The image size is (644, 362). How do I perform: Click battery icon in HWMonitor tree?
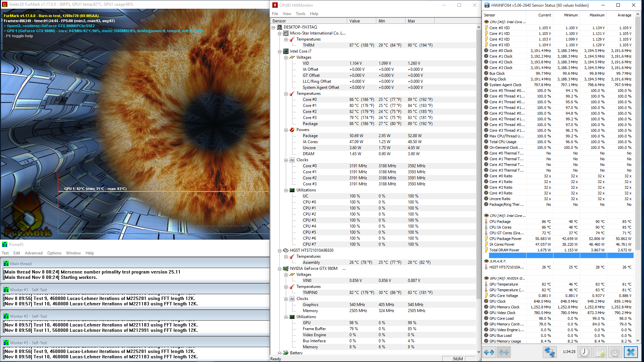pyautogui.click(x=286, y=353)
